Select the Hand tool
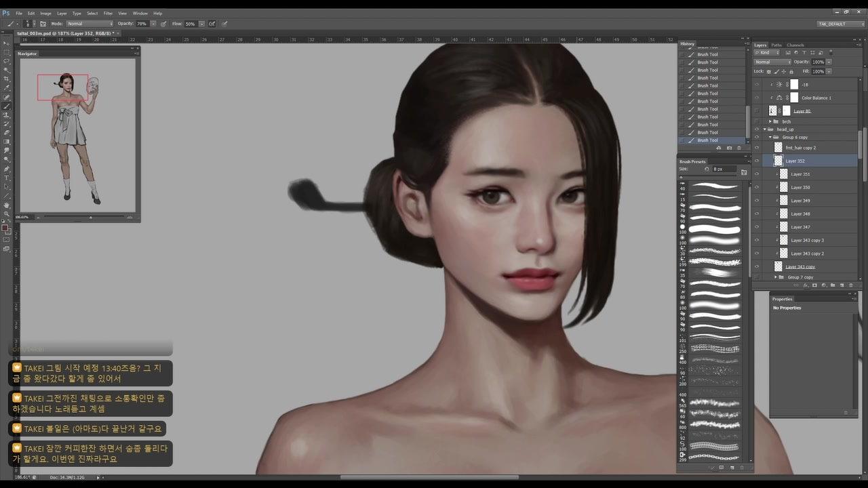 click(7, 205)
